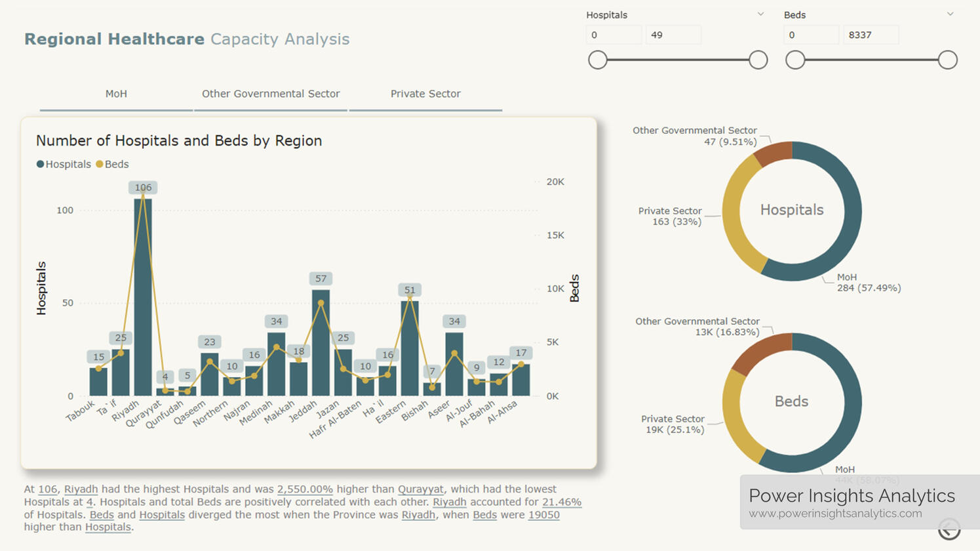980x551 pixels.
Task: Select the MoH tab
Action: pos(116,94)
